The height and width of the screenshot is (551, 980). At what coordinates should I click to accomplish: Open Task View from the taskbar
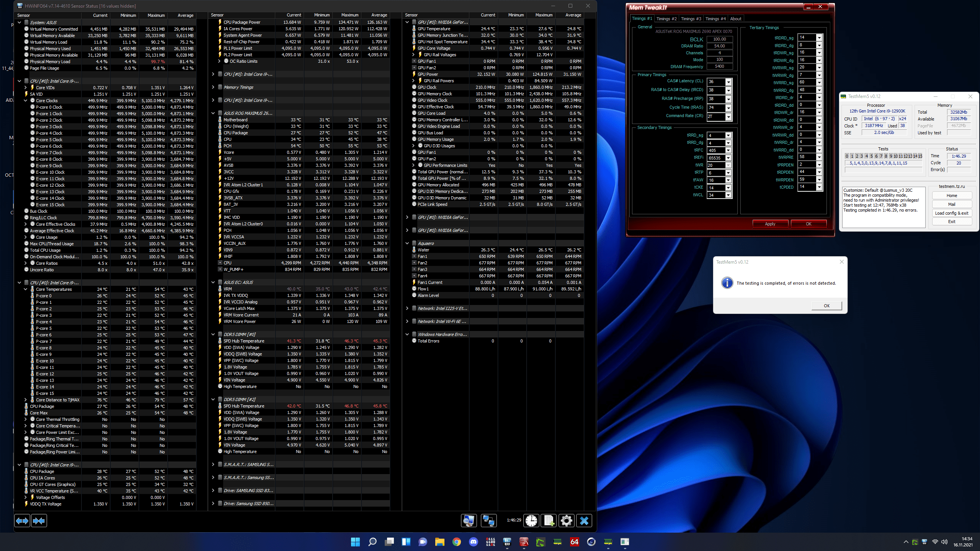[389, 542]
